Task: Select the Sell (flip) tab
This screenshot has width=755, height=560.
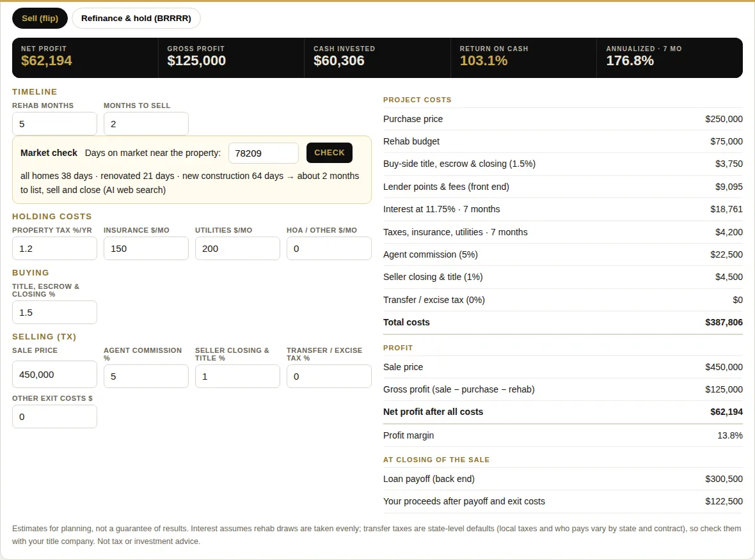Action: click(x=40, y=19)
